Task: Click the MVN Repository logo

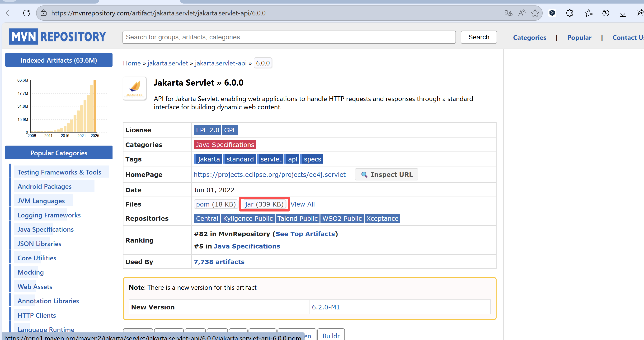Action: point(58,37)
